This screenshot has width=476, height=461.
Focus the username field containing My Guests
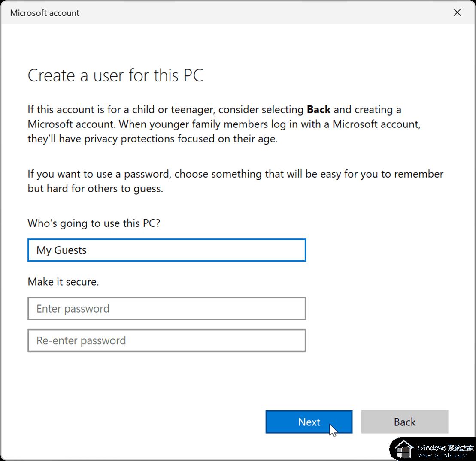coord(167,250)
